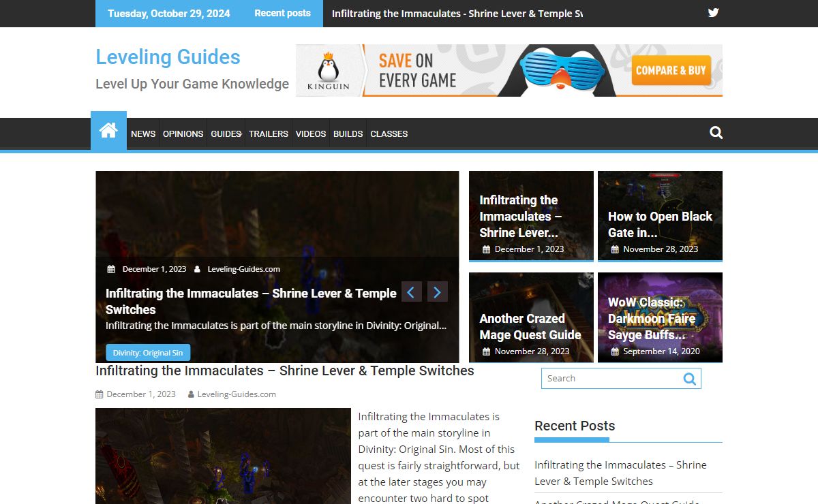Click the Leveling-Guides.com author in slider

pyautogui.click(x=243, y=269)
